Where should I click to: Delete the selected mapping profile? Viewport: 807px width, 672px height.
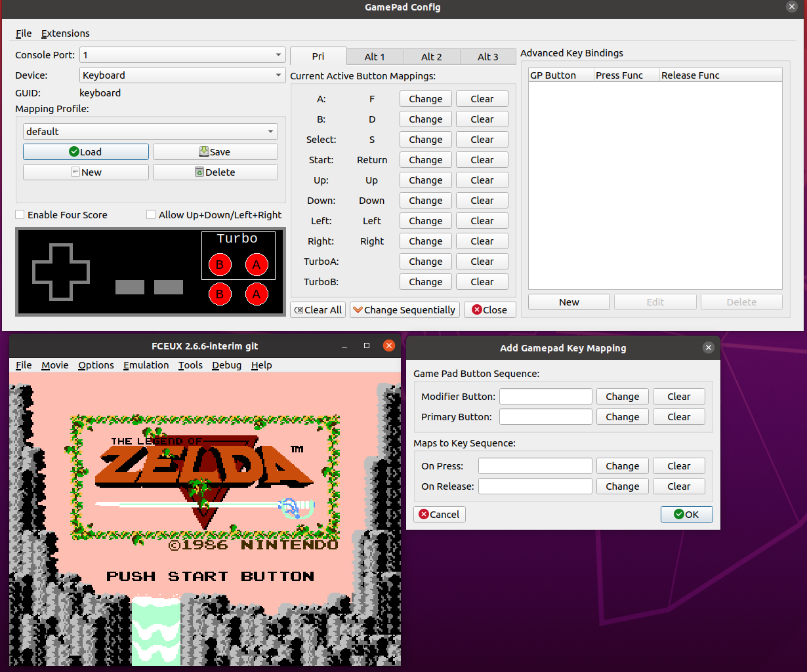coord(215,172)
